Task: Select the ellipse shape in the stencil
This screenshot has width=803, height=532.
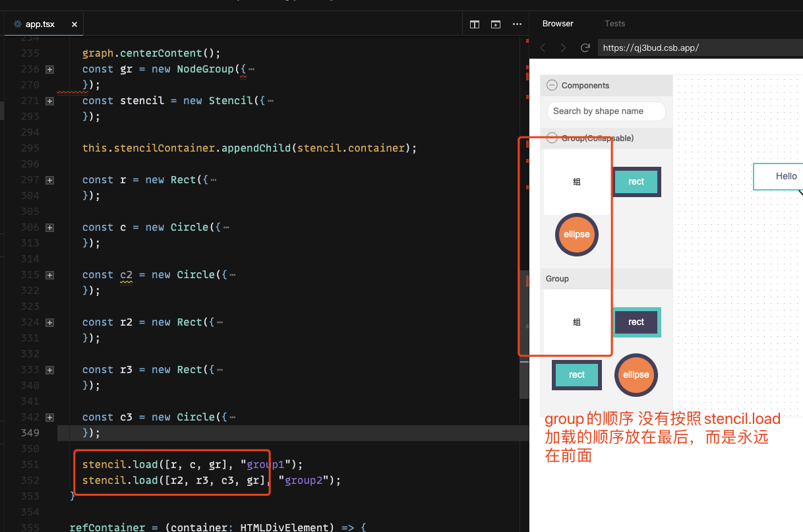Action: (576, 234)
